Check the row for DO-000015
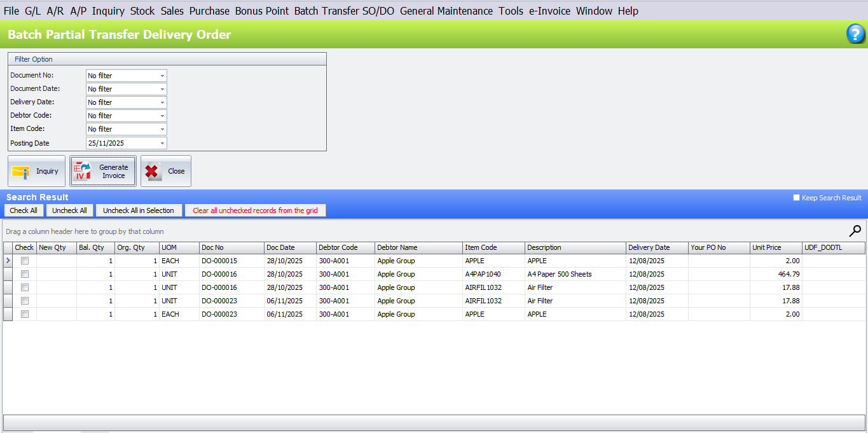The width and height of the screenshot is (868, 433). (24, 261)
